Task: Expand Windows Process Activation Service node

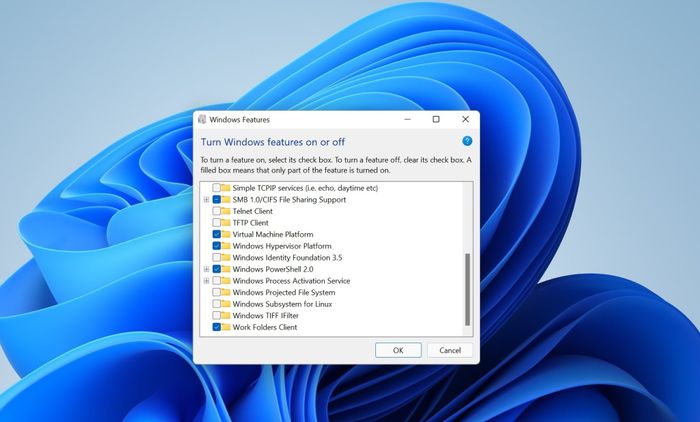Action: pos(206,281)
